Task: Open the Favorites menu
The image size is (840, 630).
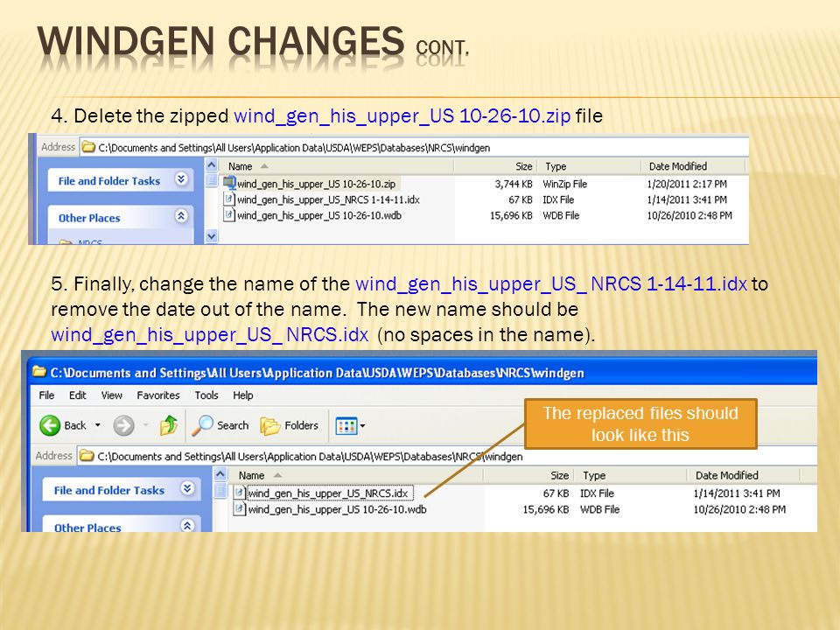Action: [x=158, y=395]
